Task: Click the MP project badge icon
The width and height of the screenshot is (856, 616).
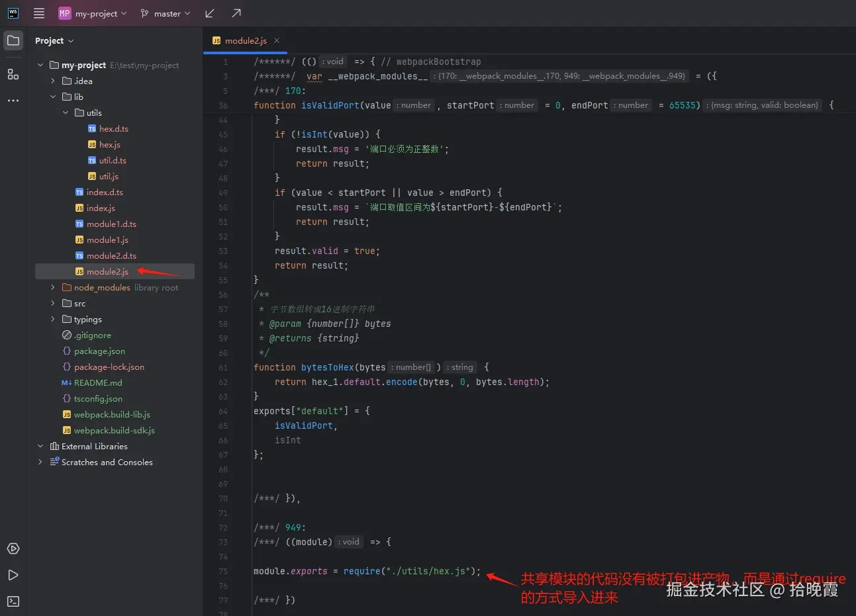Action: [64, 13]
